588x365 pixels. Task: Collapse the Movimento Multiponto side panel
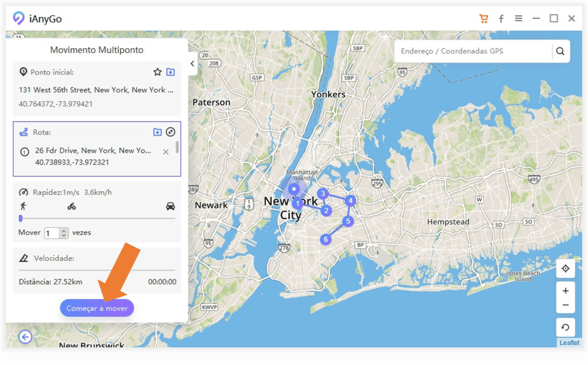tap(192, 63)
